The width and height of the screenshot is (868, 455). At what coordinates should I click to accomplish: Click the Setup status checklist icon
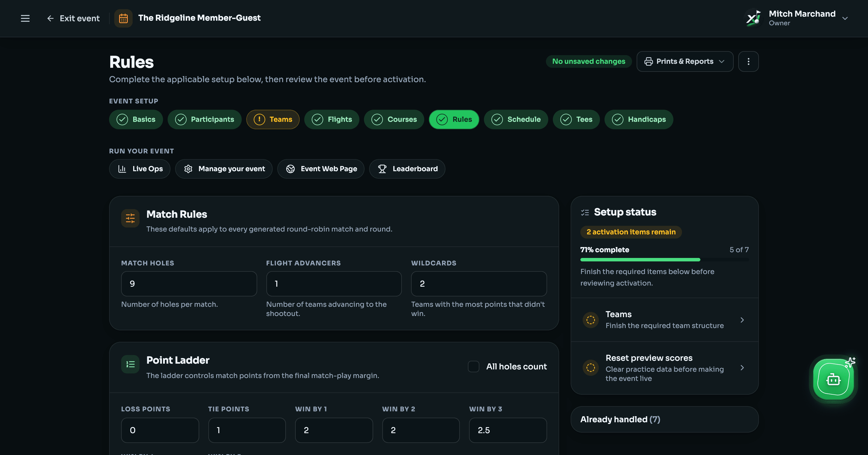(x=585, y=213)
